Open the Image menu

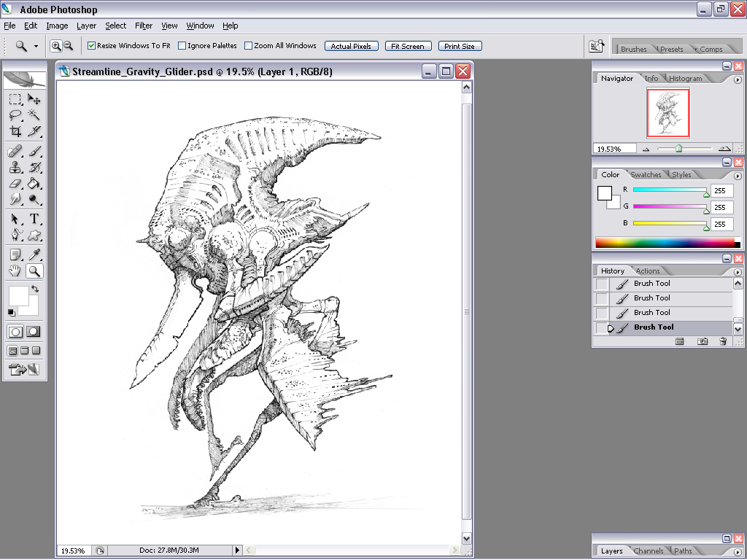57,26
